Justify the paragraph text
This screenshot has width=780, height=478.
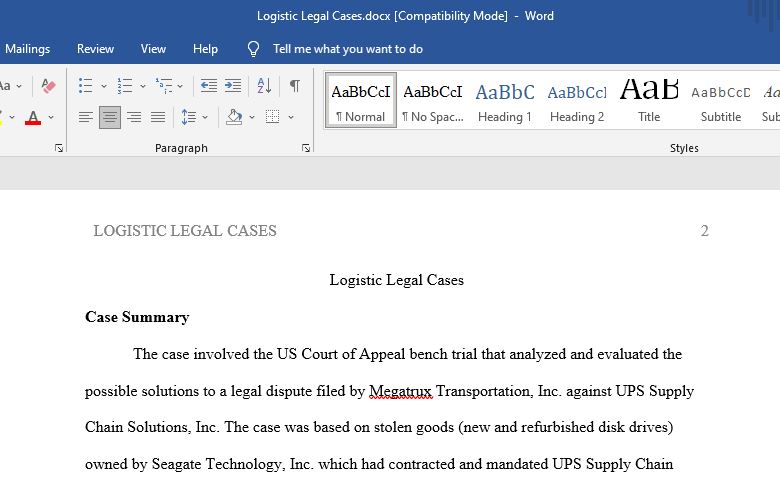[x=158, y=117]
